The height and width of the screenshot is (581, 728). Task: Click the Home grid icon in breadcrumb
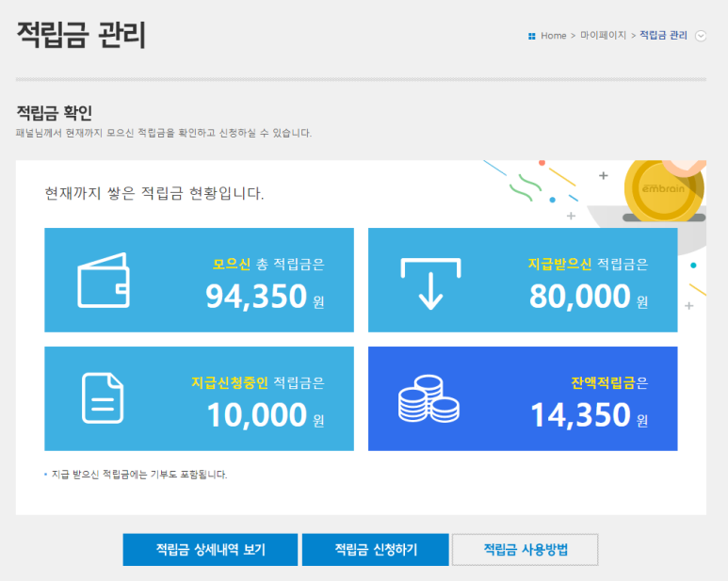(531, 36)
